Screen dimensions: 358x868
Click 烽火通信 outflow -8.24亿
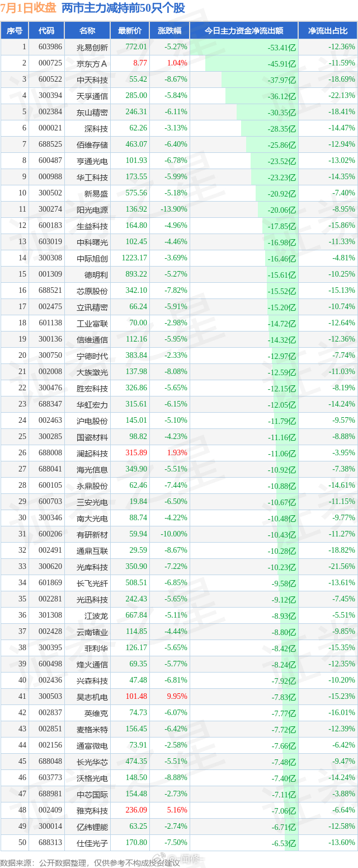[x=284, y=665]
